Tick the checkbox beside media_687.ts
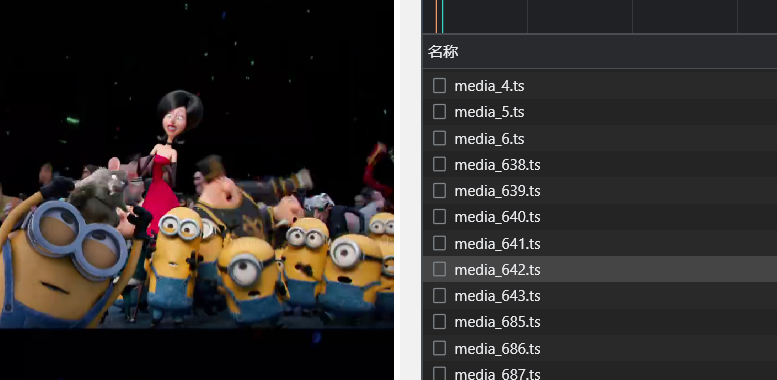The image size is (777, 380). click(439, 374)
